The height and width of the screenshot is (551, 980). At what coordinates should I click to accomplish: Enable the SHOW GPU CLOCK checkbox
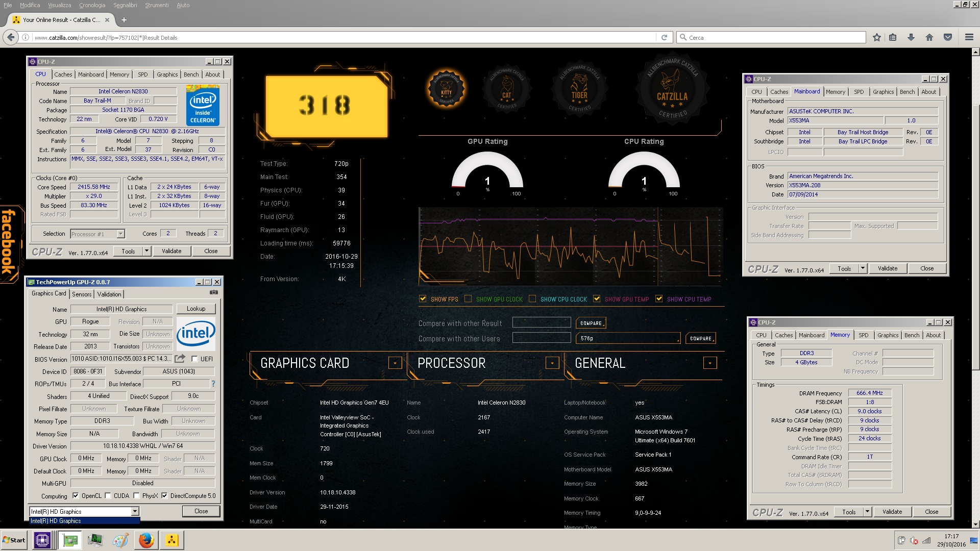[x=468, y=299]
